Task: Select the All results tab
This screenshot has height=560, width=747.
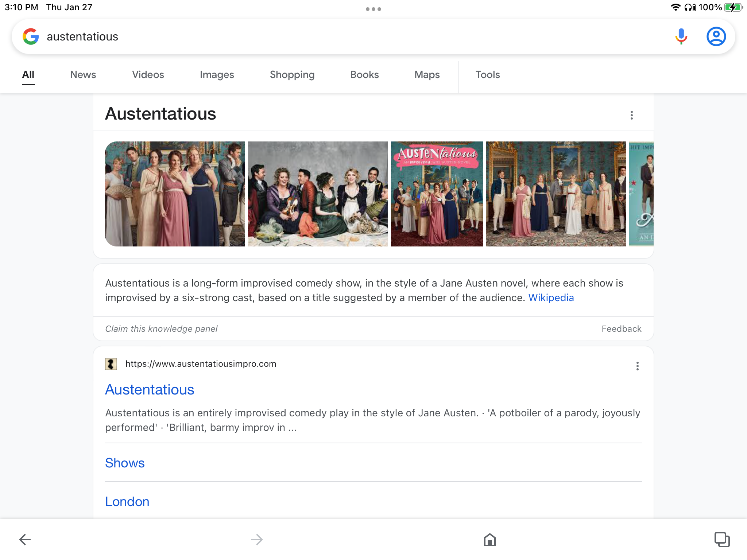Action: 28,75
